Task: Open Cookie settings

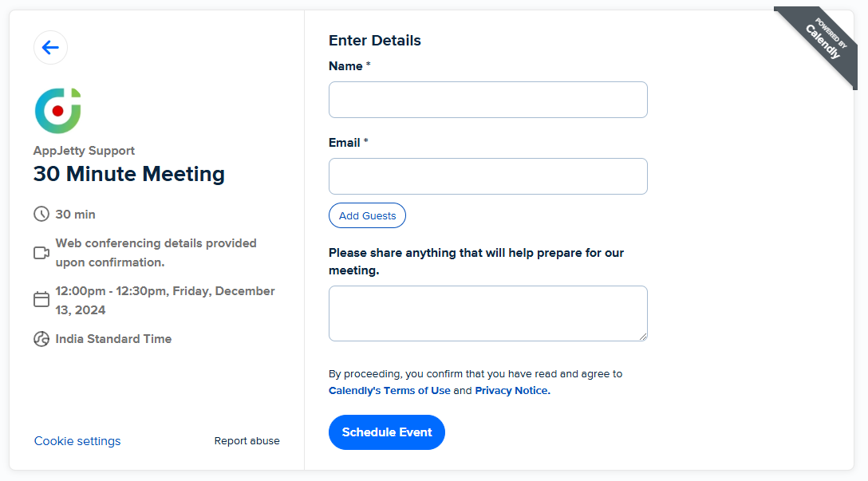Action: (x=77, y=441)
